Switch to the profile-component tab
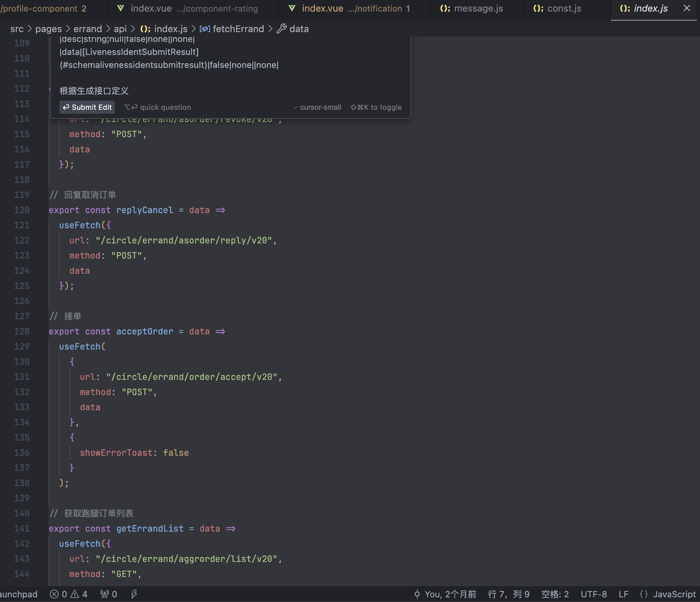 point(43,8)
